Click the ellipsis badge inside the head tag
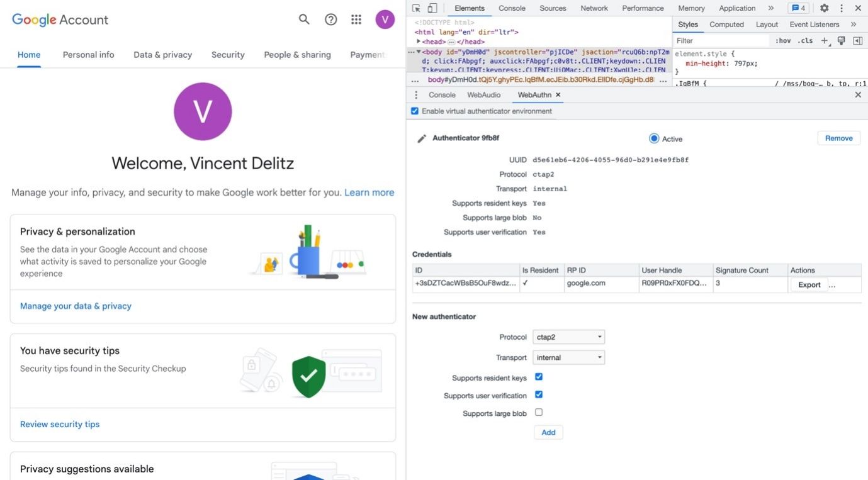868x480 pixels. point(451,42)
